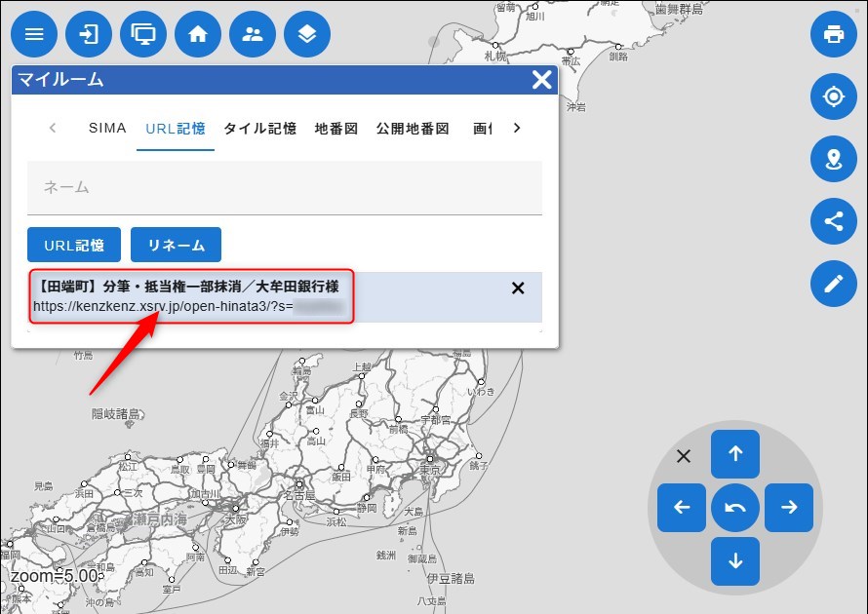Open the print function
868x614 pixels.
834,34
